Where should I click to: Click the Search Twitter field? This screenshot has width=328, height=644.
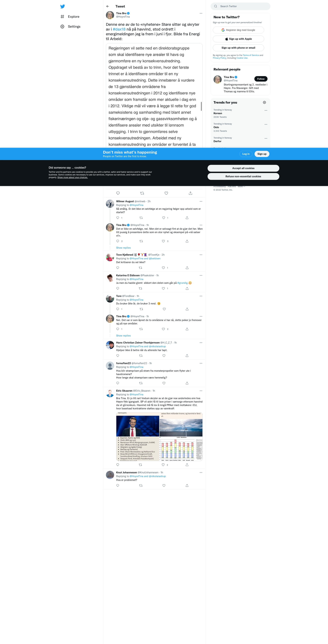point(240,6)
